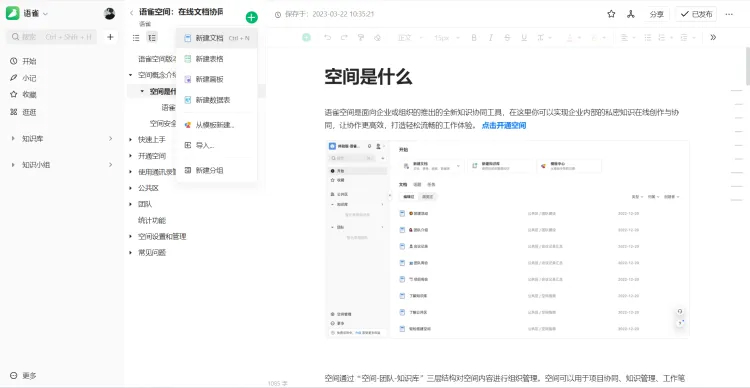Go back using the left arrow beside knowledge base title
750x388 pixels.
coord(132,13)
